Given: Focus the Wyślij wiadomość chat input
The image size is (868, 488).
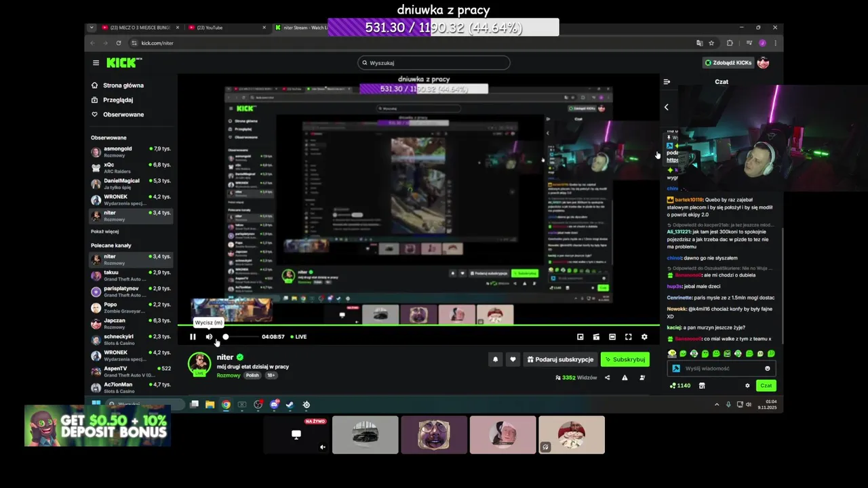Looking at the screenshot, I should click(722, 369).
